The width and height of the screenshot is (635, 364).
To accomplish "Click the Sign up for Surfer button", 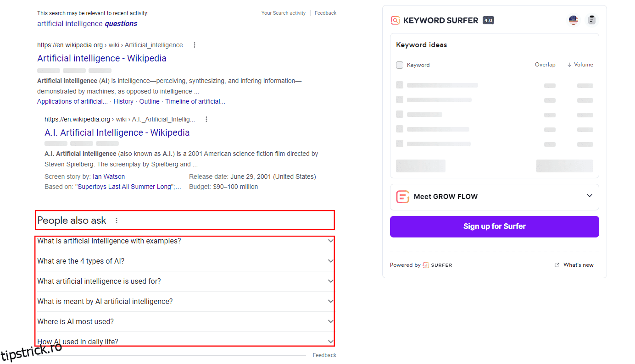I will point(494,226).
